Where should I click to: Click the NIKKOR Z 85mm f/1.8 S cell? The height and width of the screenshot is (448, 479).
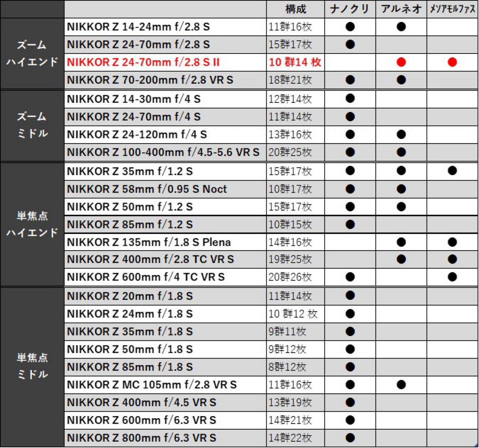165,367
